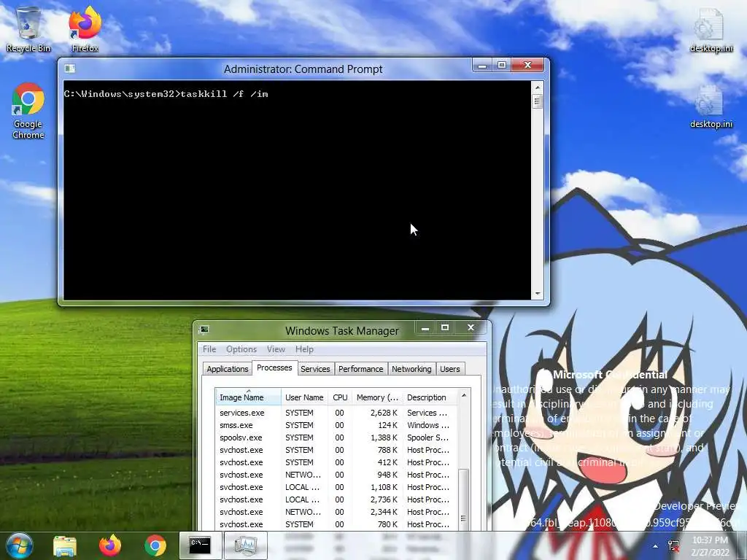Viewport: 747px width, 560px height.
Task: Maximize the Windows Task Manager
Action: [x=445, y=327]
